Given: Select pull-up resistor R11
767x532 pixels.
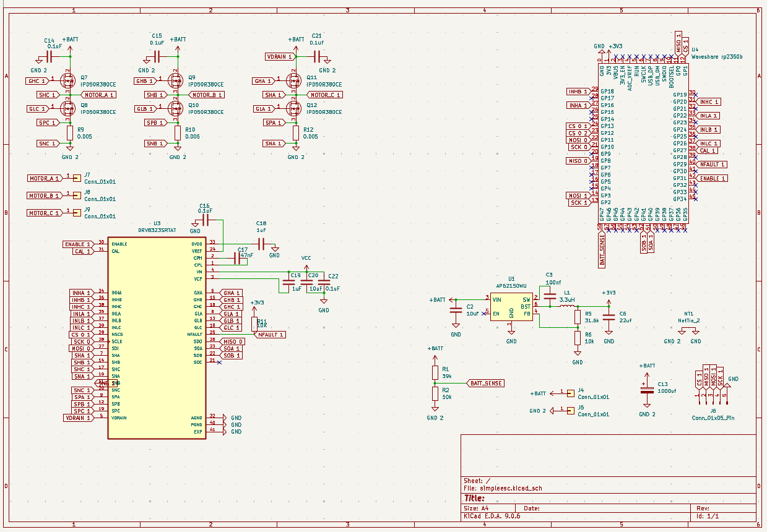Looking at the screenshot, I should 254,324.
